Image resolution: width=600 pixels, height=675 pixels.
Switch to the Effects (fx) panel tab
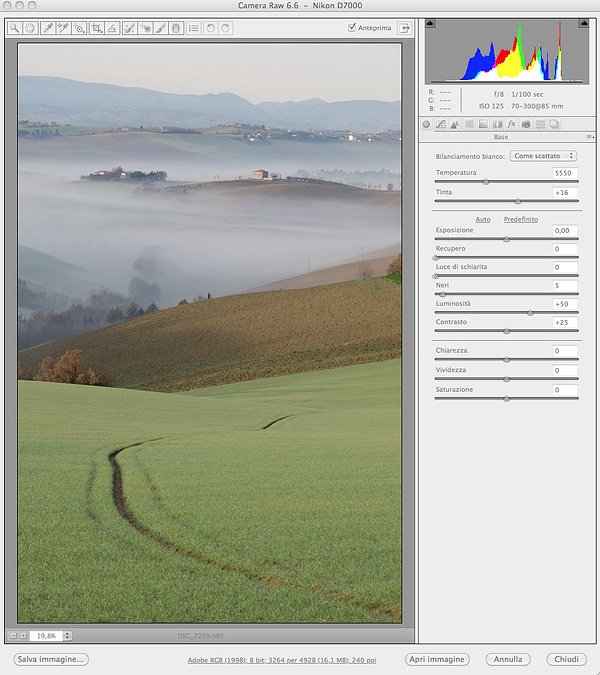(511, 124)
